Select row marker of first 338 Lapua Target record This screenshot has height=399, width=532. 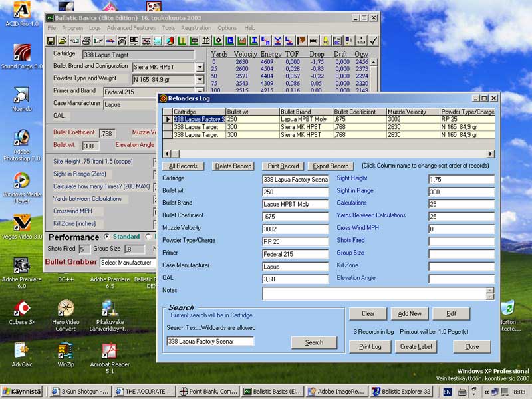168,127
